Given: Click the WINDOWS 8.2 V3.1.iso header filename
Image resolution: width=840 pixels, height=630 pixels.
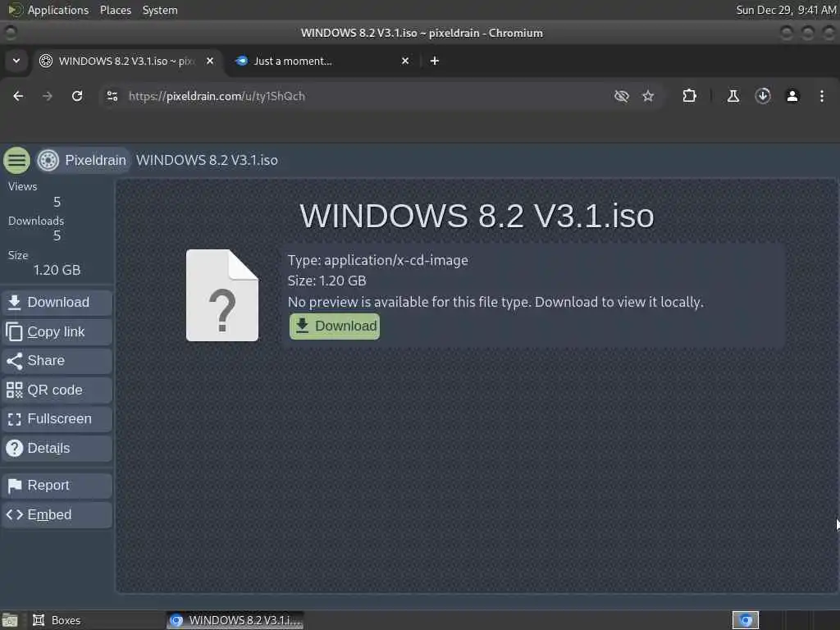Looking at the screenshot, I should (x=207, y=160).
